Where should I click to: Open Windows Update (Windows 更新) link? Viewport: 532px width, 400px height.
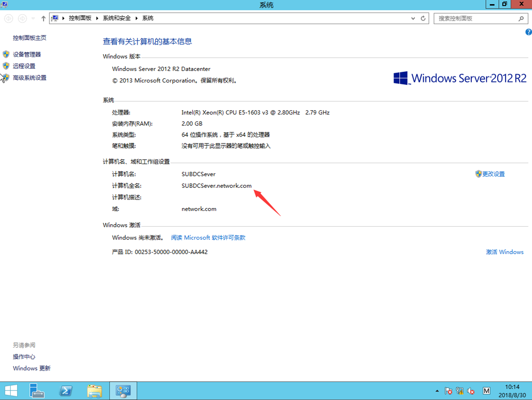(32, 368)
